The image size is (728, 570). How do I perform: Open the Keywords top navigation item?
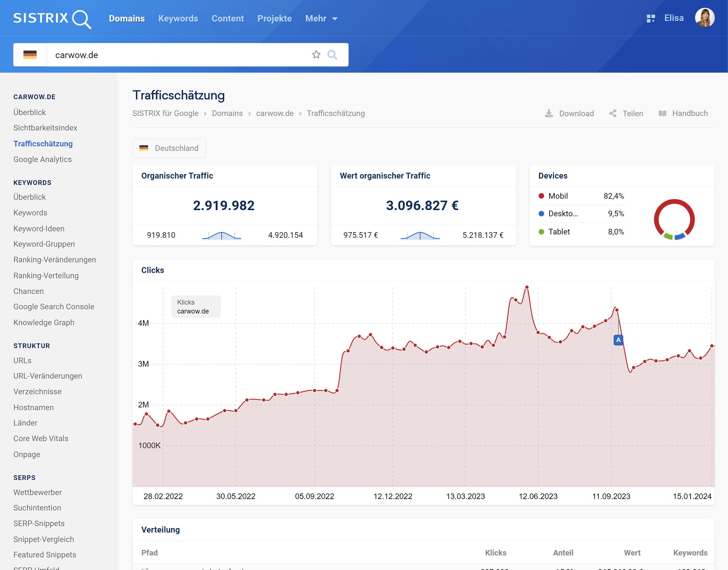[x=178, y=19]
